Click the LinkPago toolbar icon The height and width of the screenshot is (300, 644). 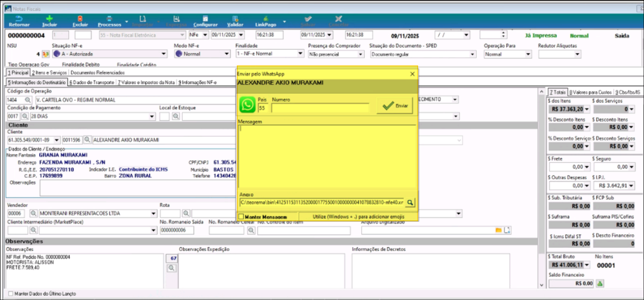(266, 19)
